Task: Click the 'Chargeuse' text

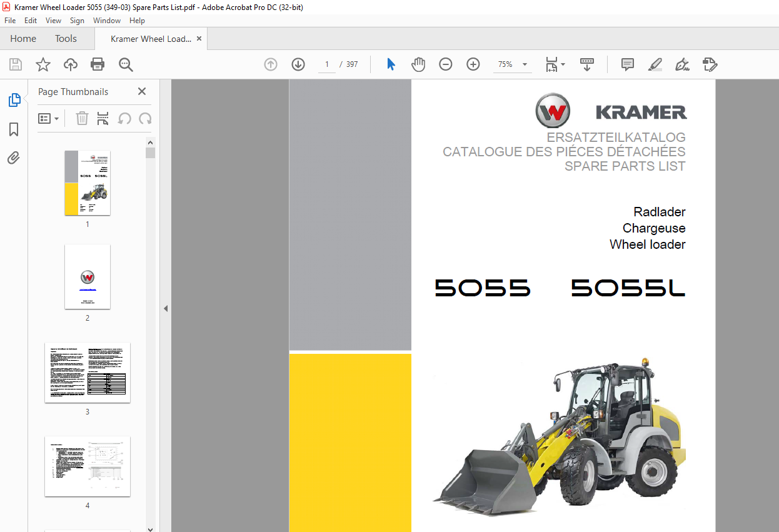Action: 654,228
